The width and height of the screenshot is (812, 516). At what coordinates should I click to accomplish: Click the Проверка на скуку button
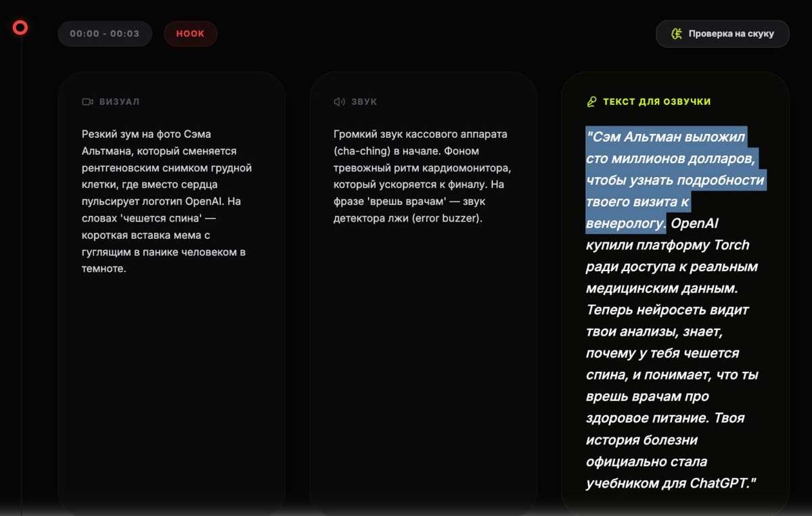[722, 34]
